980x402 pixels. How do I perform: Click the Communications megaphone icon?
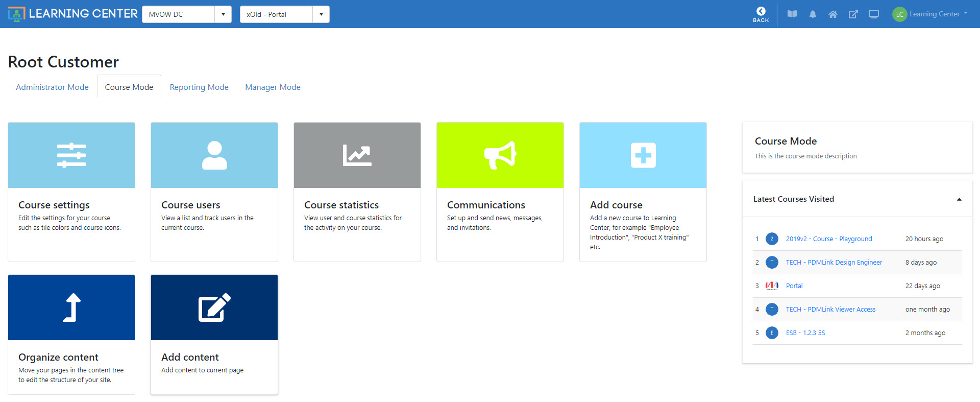500,155
